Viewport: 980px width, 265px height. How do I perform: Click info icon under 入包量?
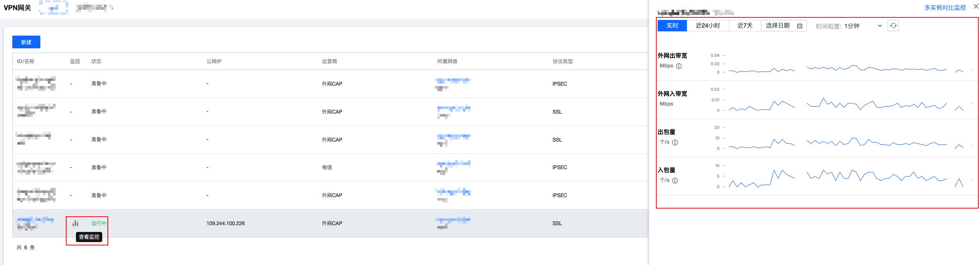(x=675, y=181)
